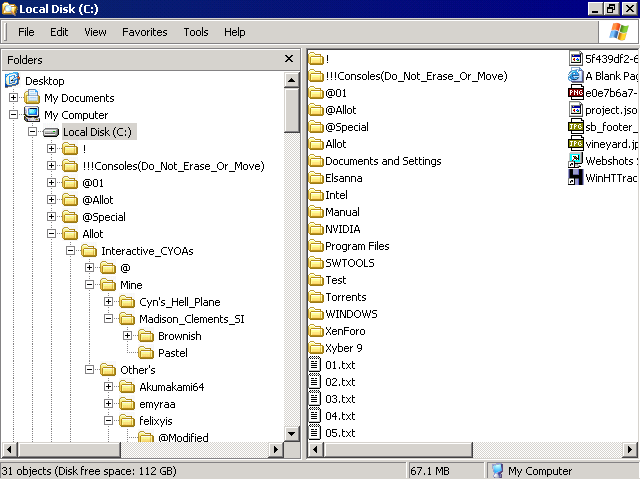
Task: Select the 03.txt text file icon
Action: tap(314, 398)
